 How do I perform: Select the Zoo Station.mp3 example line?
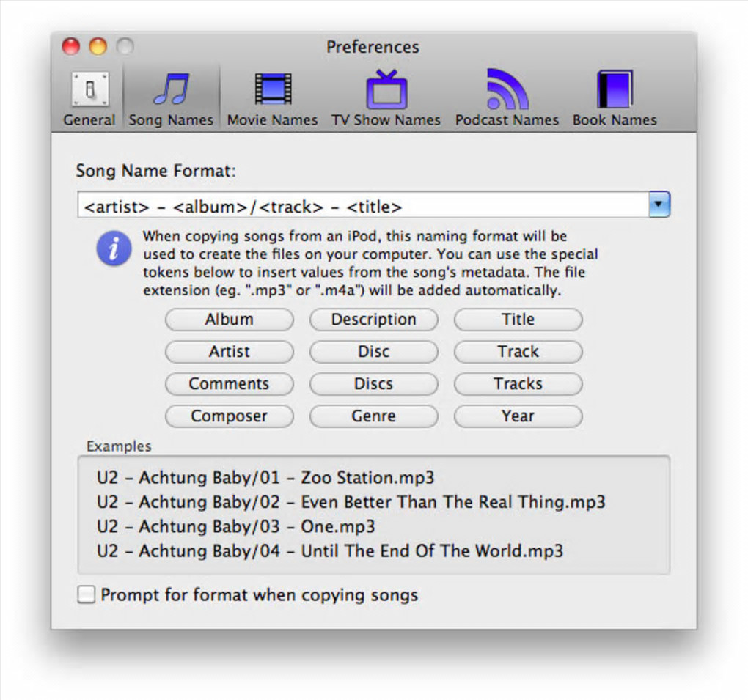265,478
